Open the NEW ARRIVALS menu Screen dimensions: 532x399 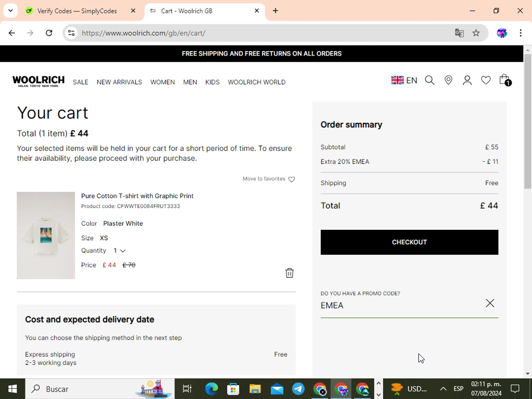(119, 82)
